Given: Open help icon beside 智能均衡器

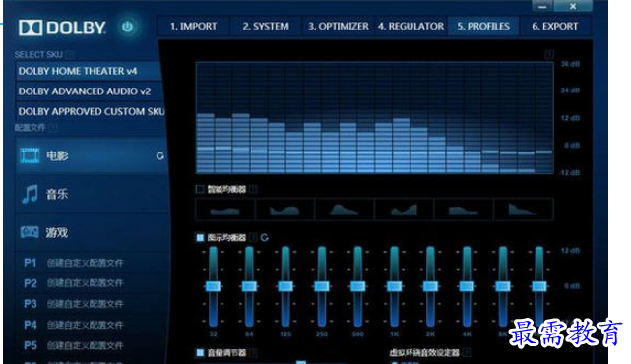Looking at the screenshot, I should (x=253, y=189).
